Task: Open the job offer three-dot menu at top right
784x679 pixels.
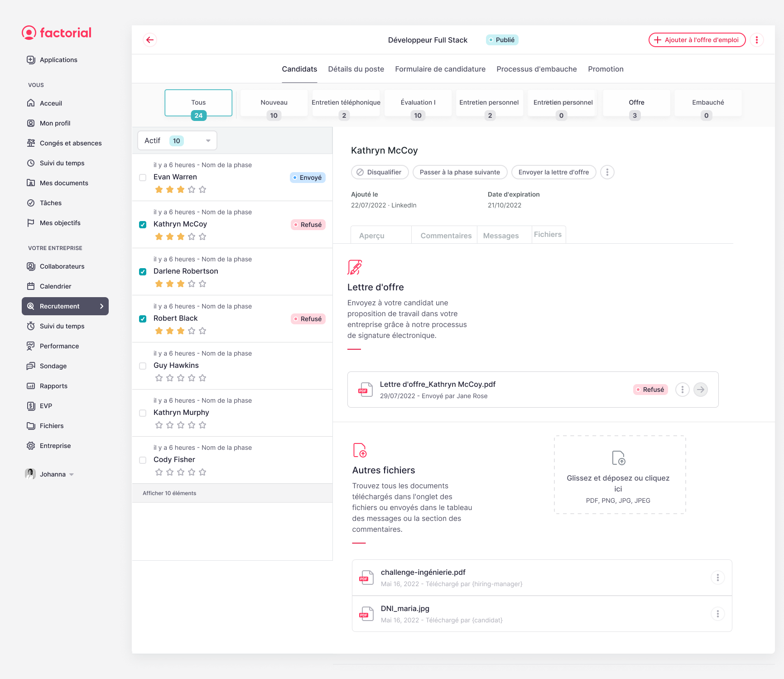Action: tap(756, 40)
